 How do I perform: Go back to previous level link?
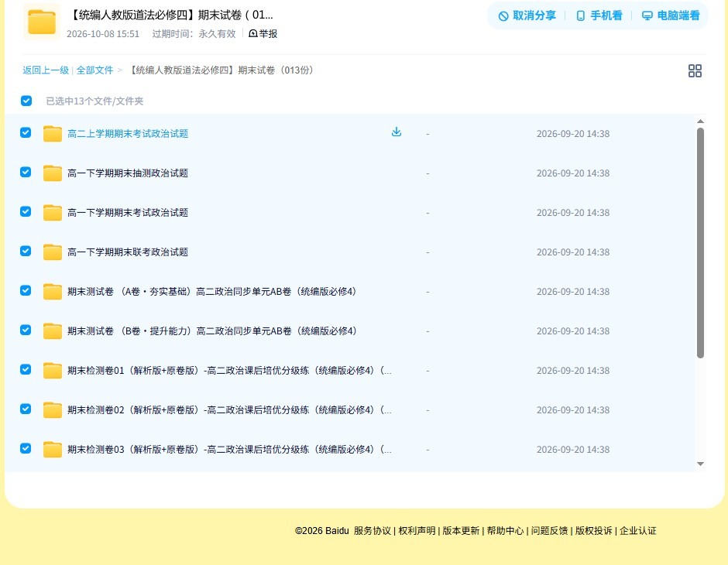[x=46, y=70]
